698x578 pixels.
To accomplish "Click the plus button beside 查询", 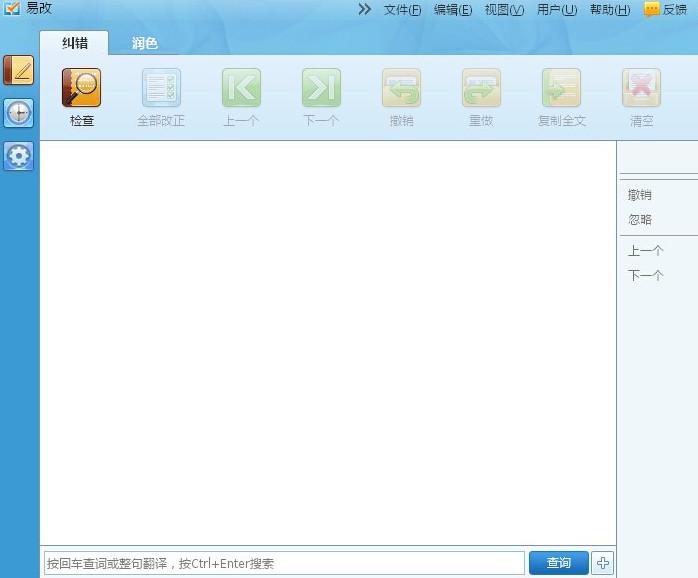I will point(602,563).
